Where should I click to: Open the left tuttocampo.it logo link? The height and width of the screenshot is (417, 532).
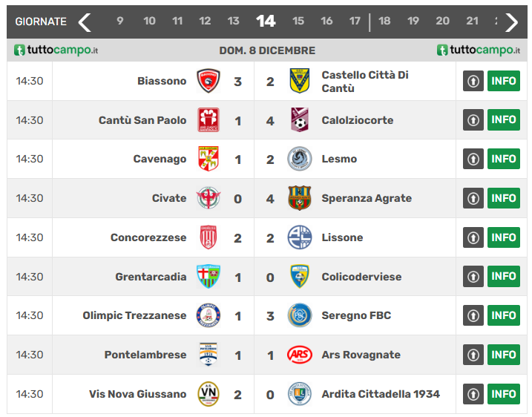56,50
